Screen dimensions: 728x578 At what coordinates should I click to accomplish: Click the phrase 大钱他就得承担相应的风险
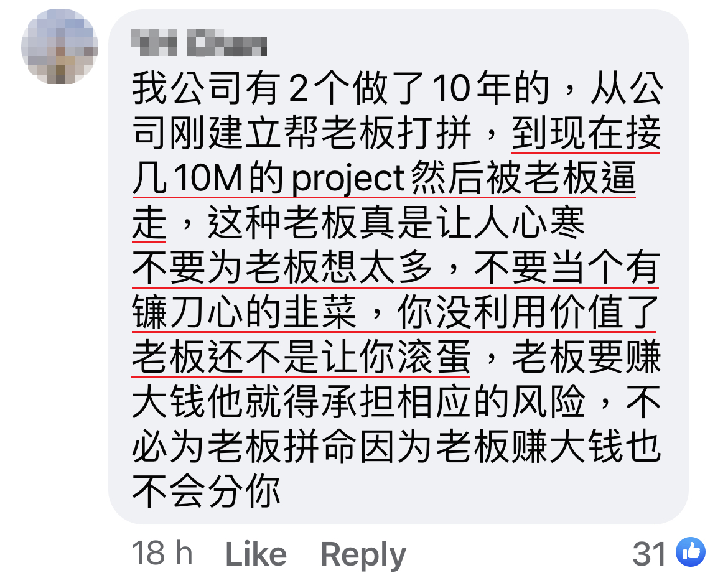pos(358,401)
